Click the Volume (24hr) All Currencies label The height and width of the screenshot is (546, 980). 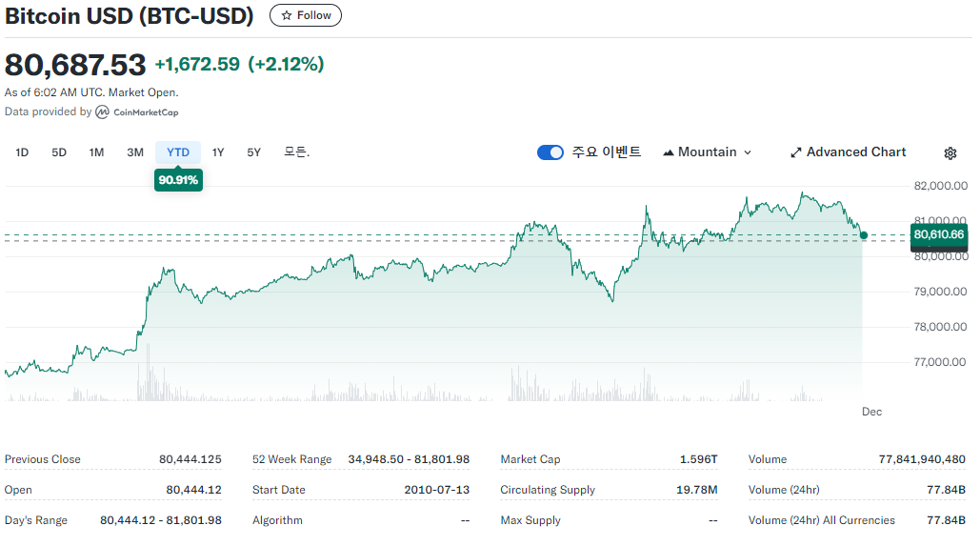pos(821,520)
